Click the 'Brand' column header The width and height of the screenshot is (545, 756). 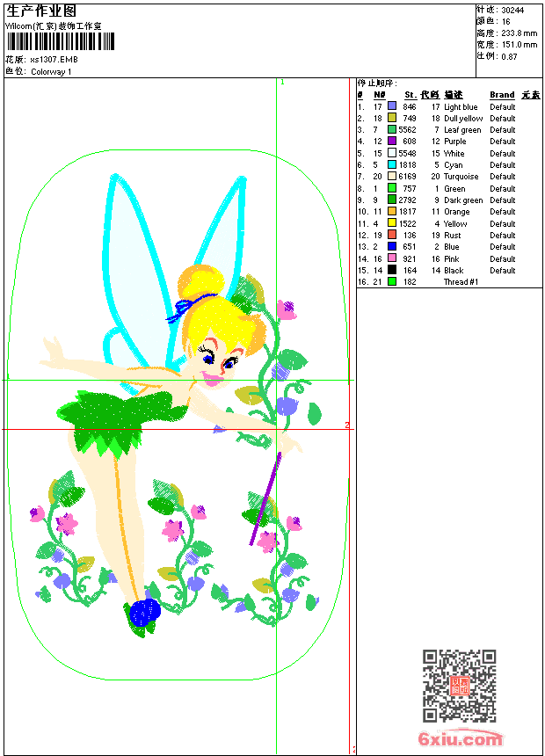click(x=502, y=95)
